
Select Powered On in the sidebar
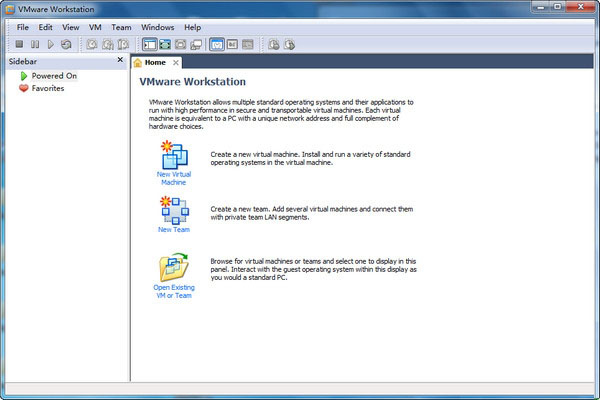54,75
